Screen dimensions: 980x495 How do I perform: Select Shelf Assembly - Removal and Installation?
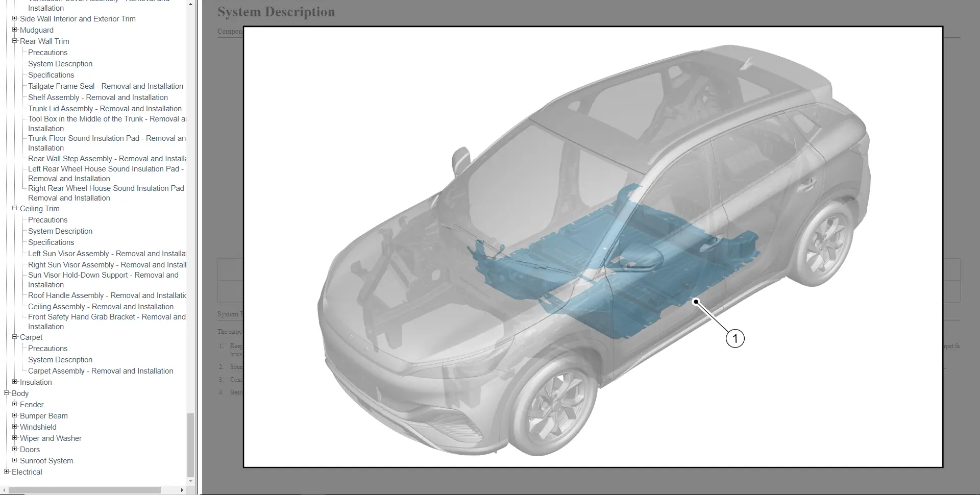(x=97, y=97)
